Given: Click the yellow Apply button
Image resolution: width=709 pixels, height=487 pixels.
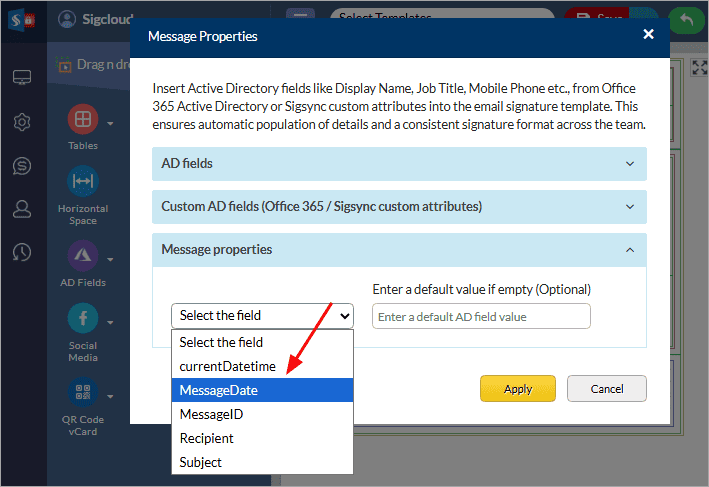Looking at the screenshot, I should click(x=518, y=388).
